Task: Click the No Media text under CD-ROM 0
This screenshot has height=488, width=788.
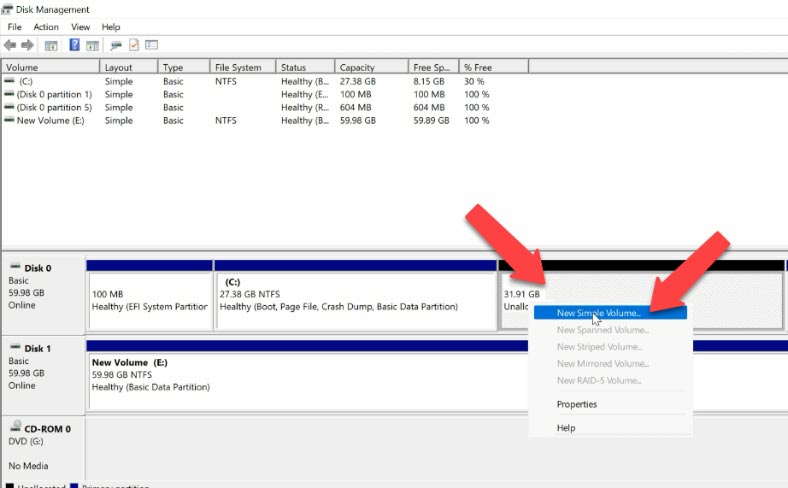Action: 28,466
